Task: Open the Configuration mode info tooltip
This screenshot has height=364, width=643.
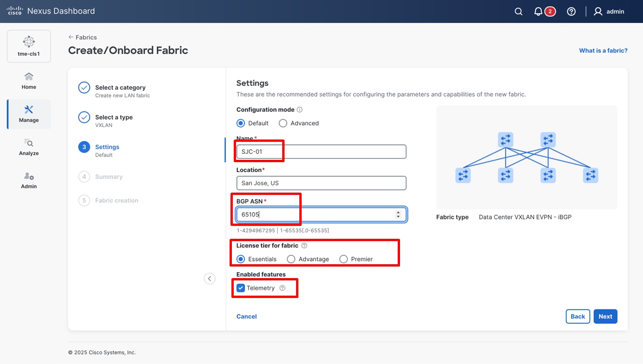Action: (x=299, y=109)
